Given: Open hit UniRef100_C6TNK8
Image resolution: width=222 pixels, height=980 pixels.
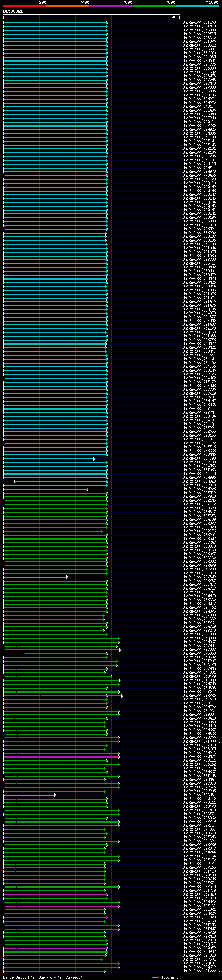Looking at the screenshot, I should [199, 26].
